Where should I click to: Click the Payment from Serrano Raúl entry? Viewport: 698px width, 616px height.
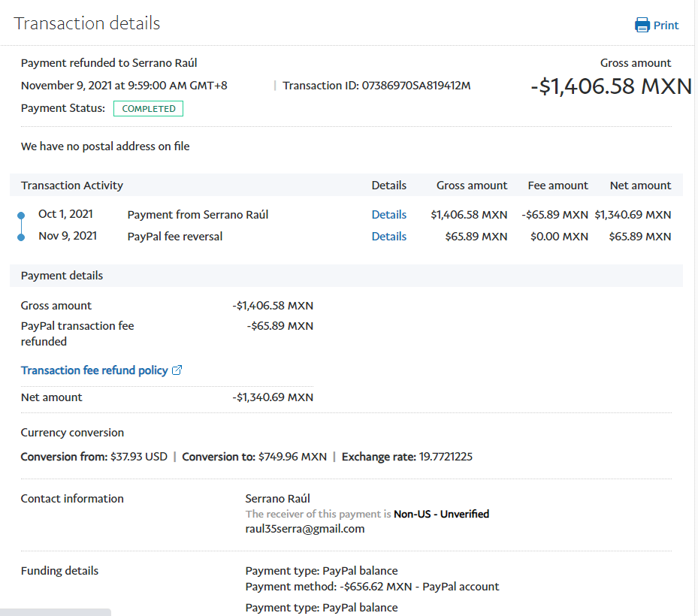[198, 215]
